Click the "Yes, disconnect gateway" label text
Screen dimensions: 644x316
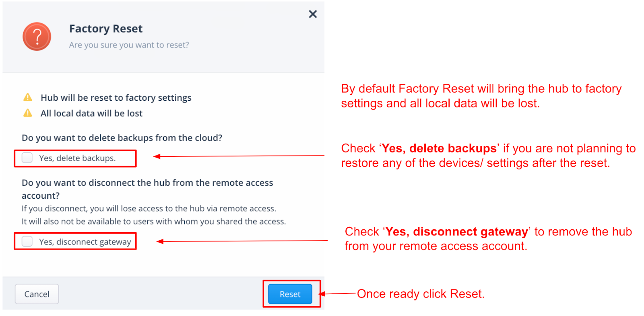point(85,241)
